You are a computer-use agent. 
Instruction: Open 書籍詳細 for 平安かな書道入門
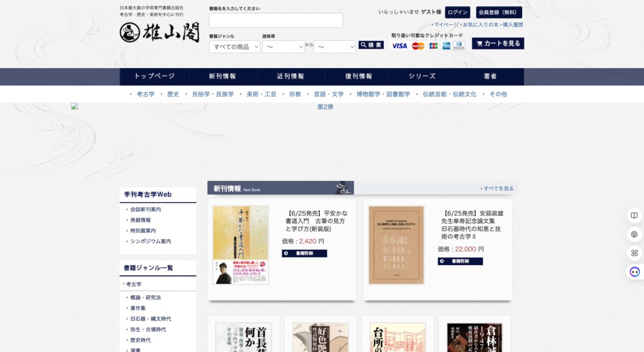(304, 253)
